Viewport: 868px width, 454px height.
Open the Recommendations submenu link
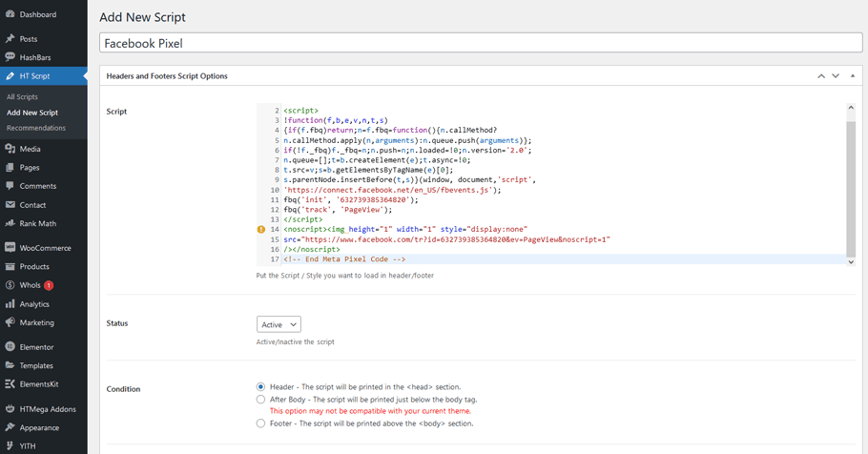point(36,128)
